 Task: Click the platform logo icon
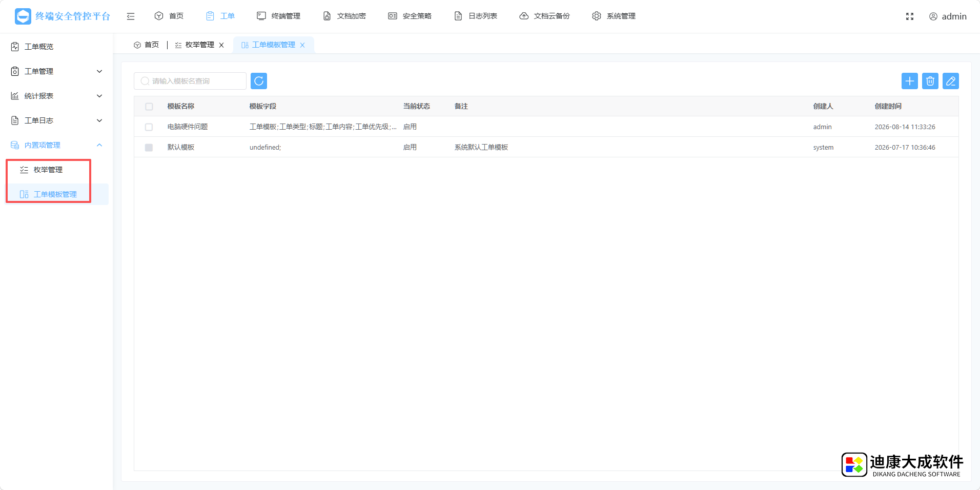point(23,16)
